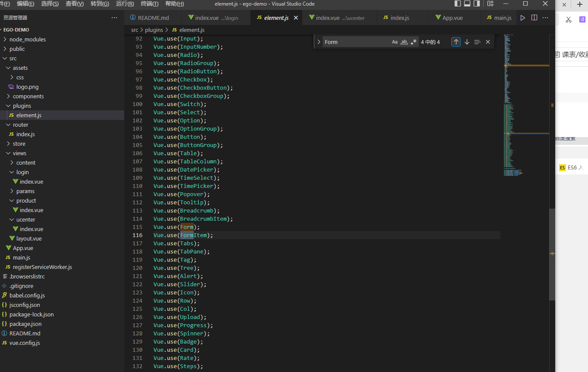Expand the params folder
Viewport: 588px width, 372px height.
point(62,191)
